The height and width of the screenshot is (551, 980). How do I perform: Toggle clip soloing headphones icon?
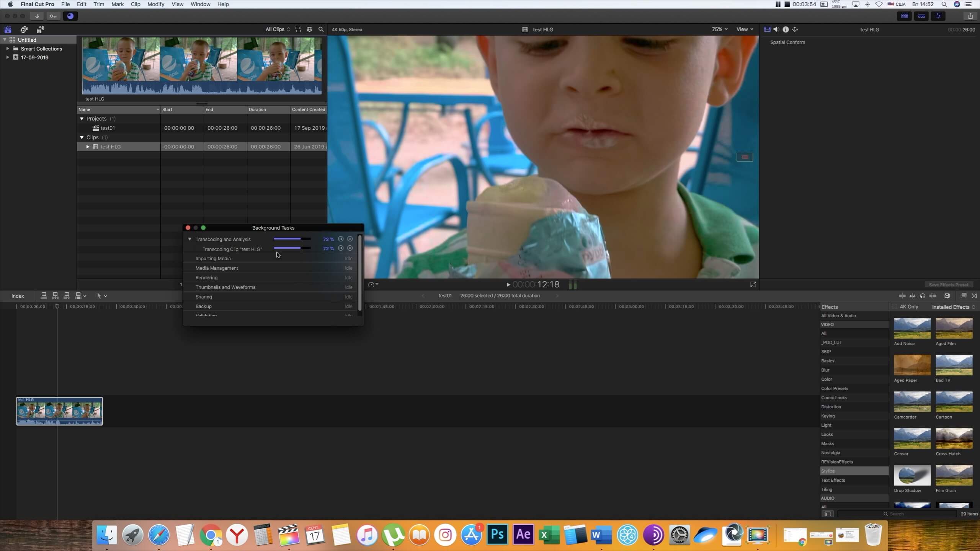(923, 296)
